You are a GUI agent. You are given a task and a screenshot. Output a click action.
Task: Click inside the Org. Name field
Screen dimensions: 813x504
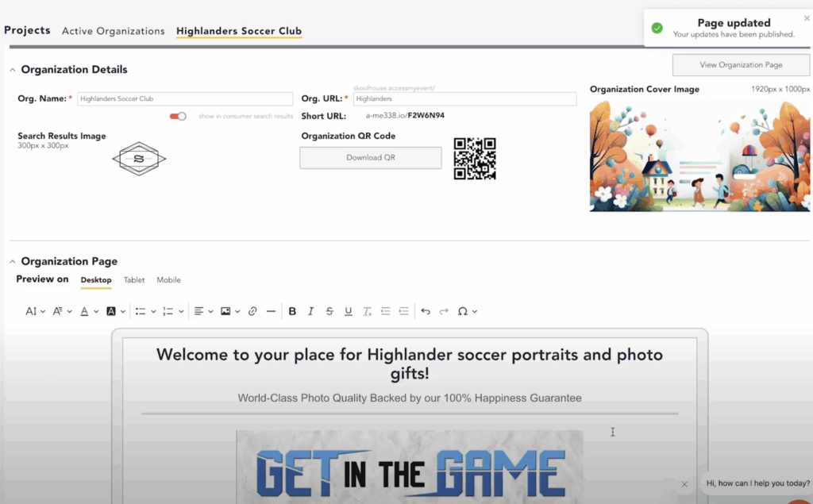185,98
